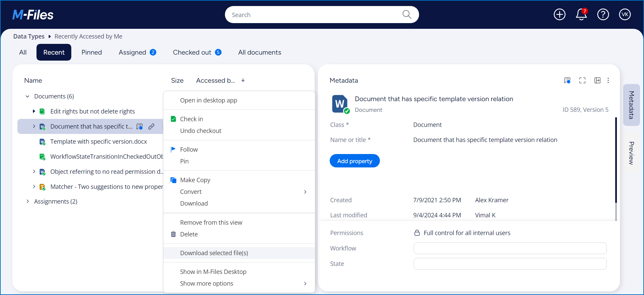Click the Word document icon in metadata card
This screenshot has height=295, width=644.
pyautogui.click(x=340, y=104)
